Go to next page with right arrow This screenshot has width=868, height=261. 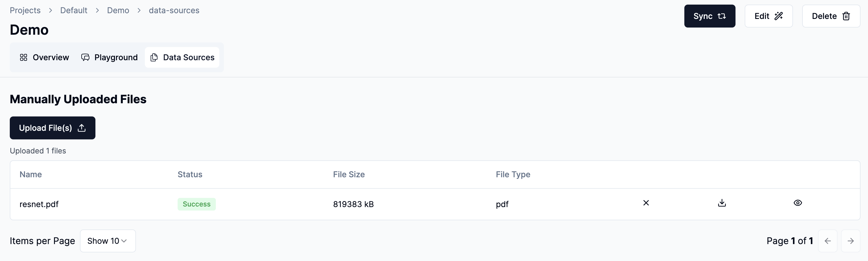point(851,241)
